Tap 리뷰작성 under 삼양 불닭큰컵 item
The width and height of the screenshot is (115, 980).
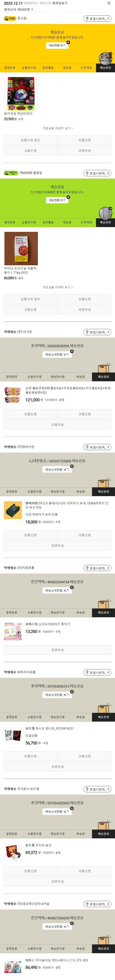tap(58, 425)
